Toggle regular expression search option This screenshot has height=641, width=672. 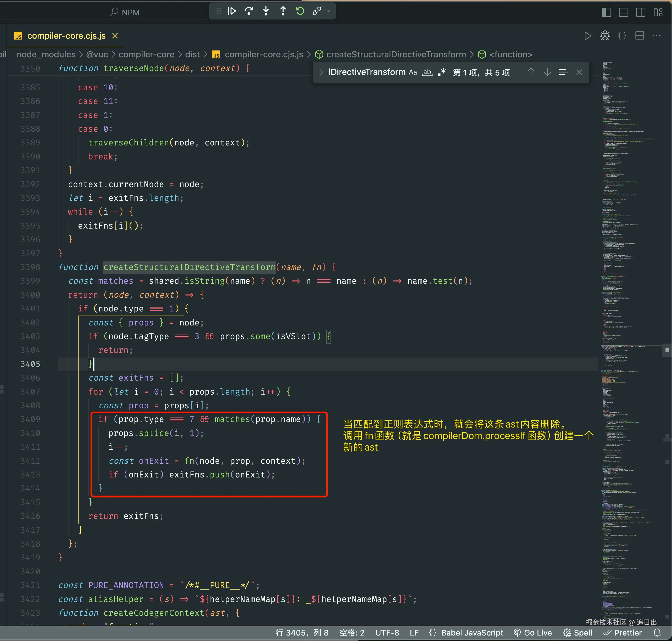(442, 72)
